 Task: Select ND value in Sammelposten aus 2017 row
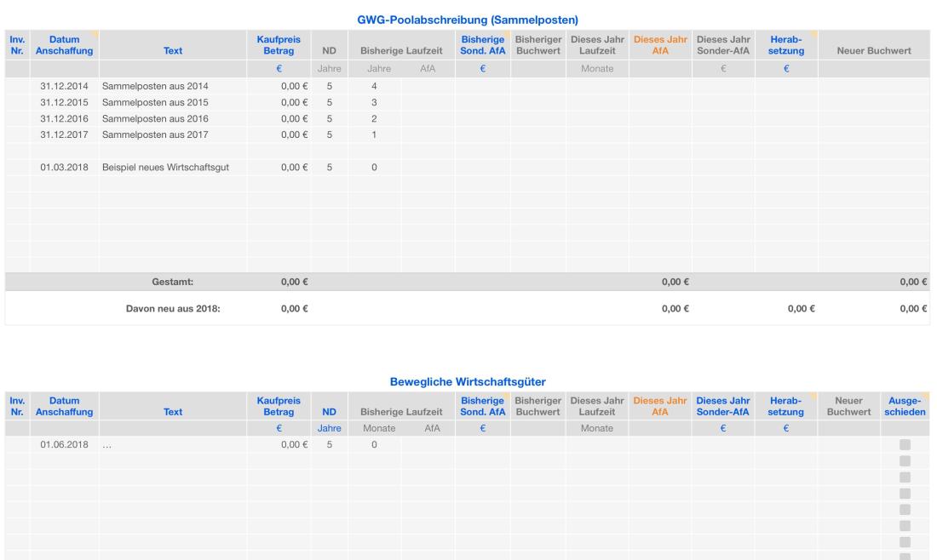click(x=328, y=134)
